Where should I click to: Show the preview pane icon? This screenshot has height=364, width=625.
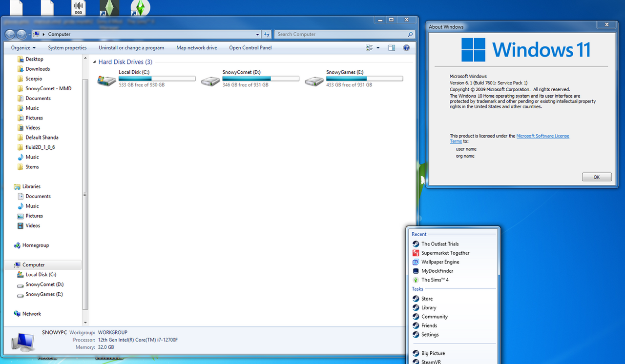click(392, 48)
